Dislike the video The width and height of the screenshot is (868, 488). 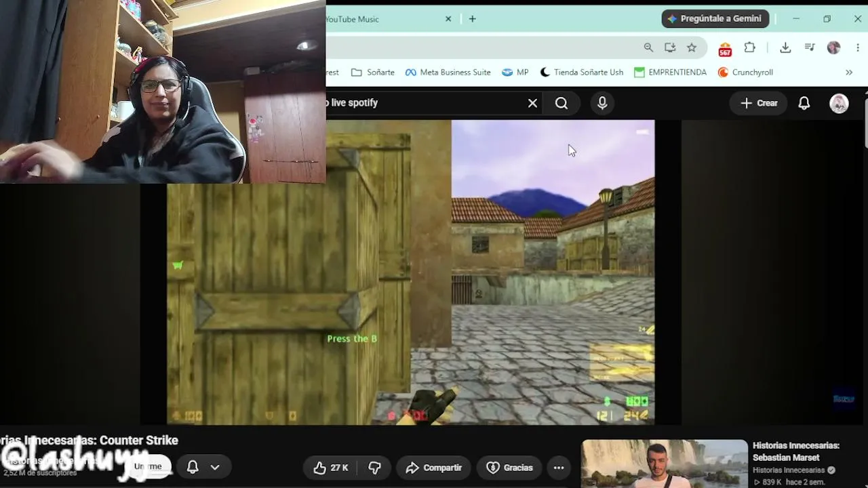tap(374, 468)
